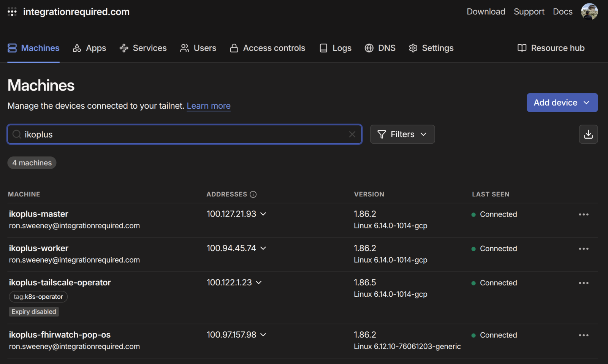Expand addresses for 100.127.21.93
Viewport: 608px width, 364px height.
click(263, 214)
